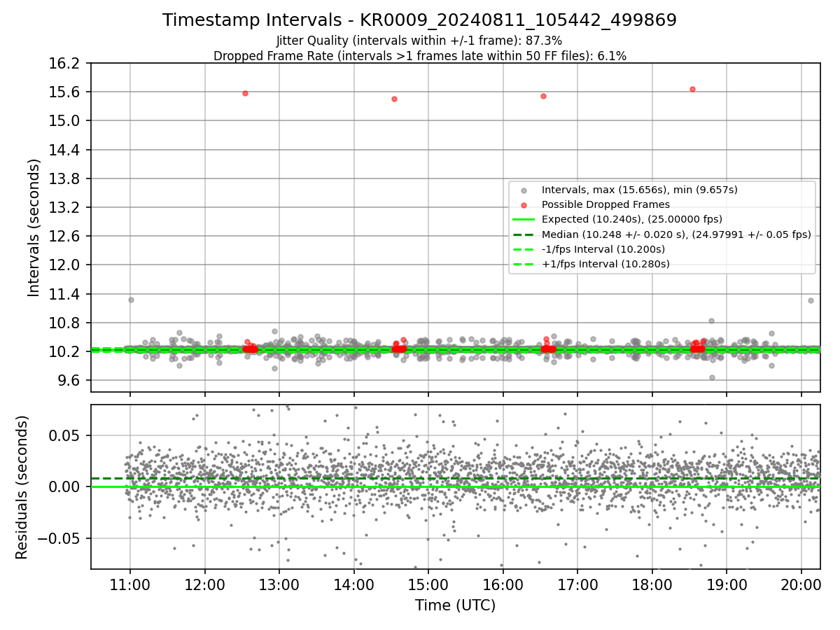
Task: Click the dropped frame point near 16:30 at 15.5s
Action: click(x=543, y=96)
